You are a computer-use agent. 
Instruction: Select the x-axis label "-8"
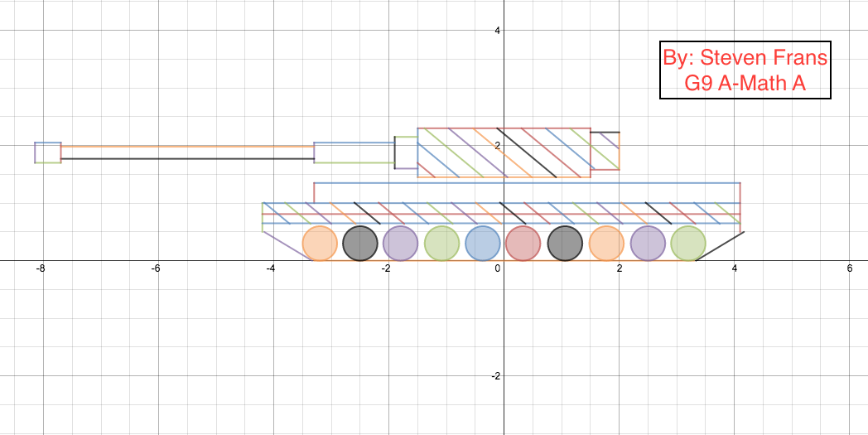tap(41, 268)
